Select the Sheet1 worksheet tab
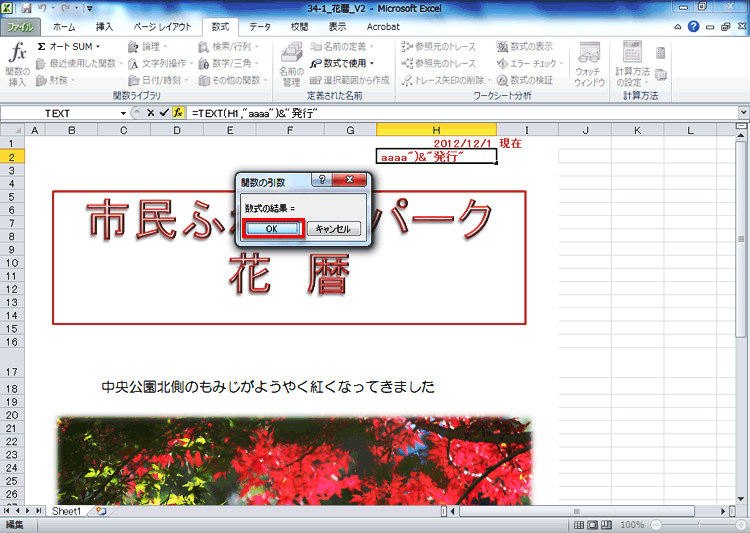The width and height of the screenshot is (750, 533). coord(66,511)
